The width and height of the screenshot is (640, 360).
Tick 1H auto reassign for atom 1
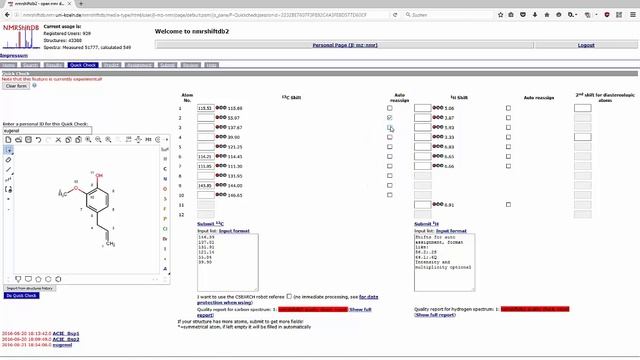(x=508, y=108)
